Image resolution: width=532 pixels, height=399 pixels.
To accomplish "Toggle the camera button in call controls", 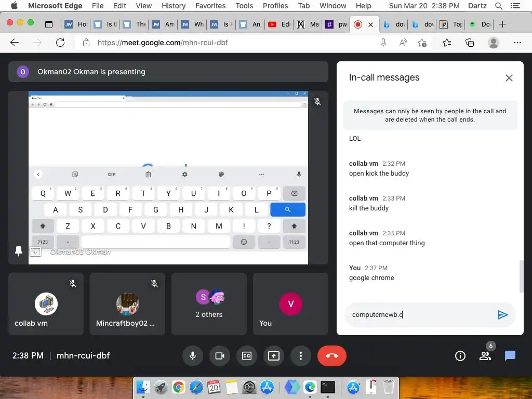I will (220, 355).
